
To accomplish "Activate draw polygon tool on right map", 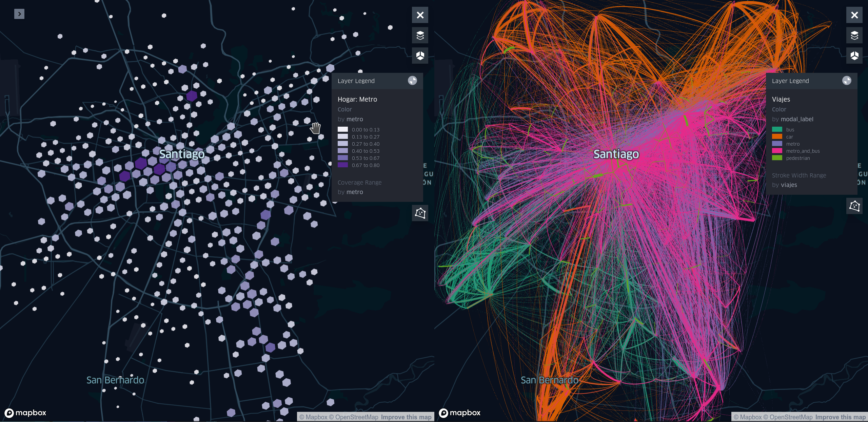I will click(x=854, y=206).
